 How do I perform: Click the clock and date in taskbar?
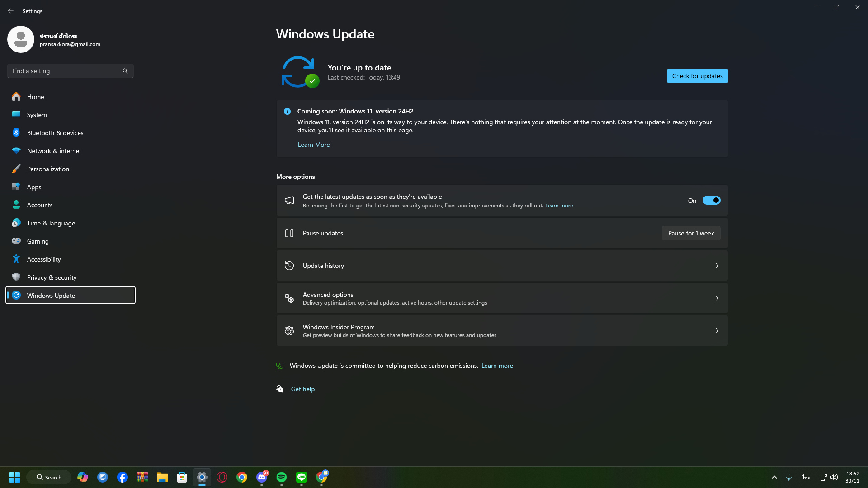[853, 477]
